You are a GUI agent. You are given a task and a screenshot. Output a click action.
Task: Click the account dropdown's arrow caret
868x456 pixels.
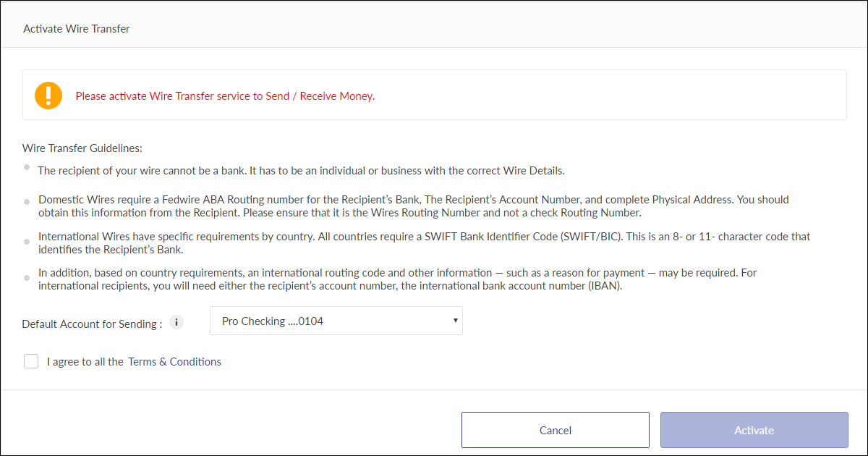click(x=454, y=320)
